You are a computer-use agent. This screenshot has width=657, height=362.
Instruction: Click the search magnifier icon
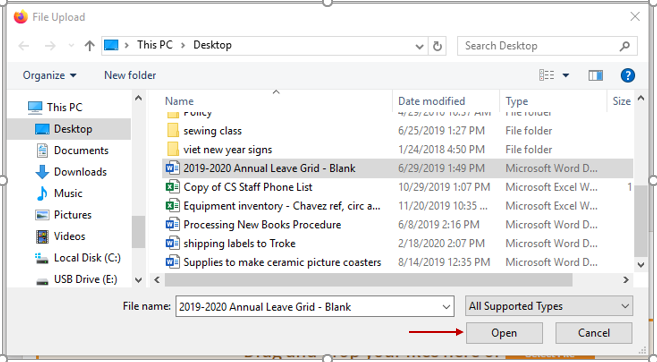tap(625, 46)
